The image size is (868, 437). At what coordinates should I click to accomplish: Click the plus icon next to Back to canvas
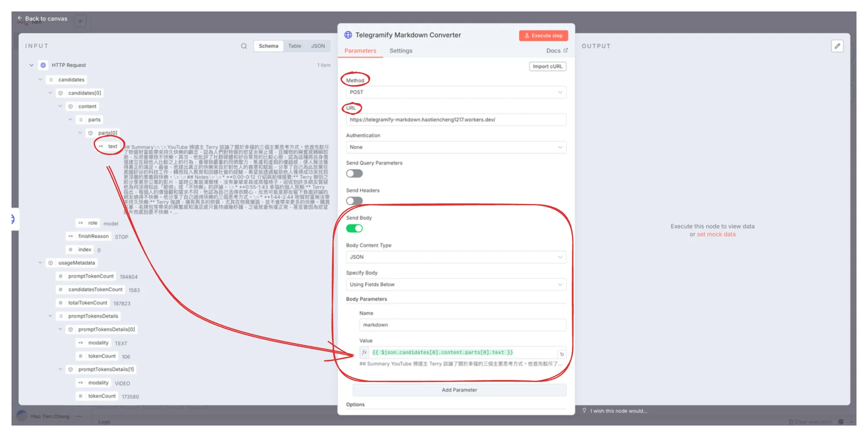[x=80, y=21]
